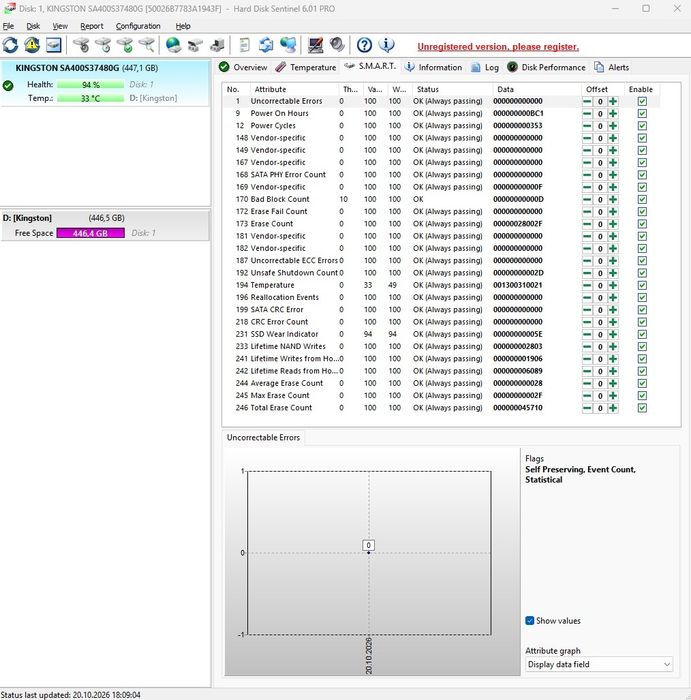The height and width of the screenshot is (700, 691).
Task: Click the Unregistered version register link
Action: point(498,47)
